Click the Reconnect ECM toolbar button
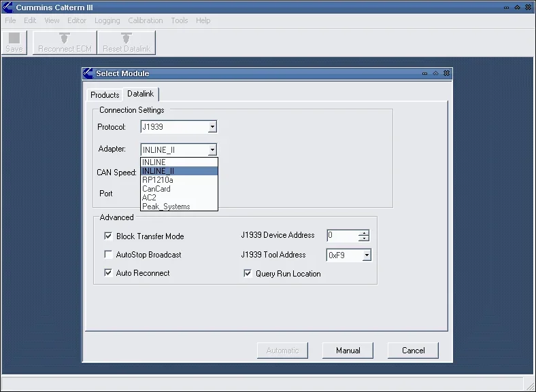The image size is (536, 392). point(65,42)
